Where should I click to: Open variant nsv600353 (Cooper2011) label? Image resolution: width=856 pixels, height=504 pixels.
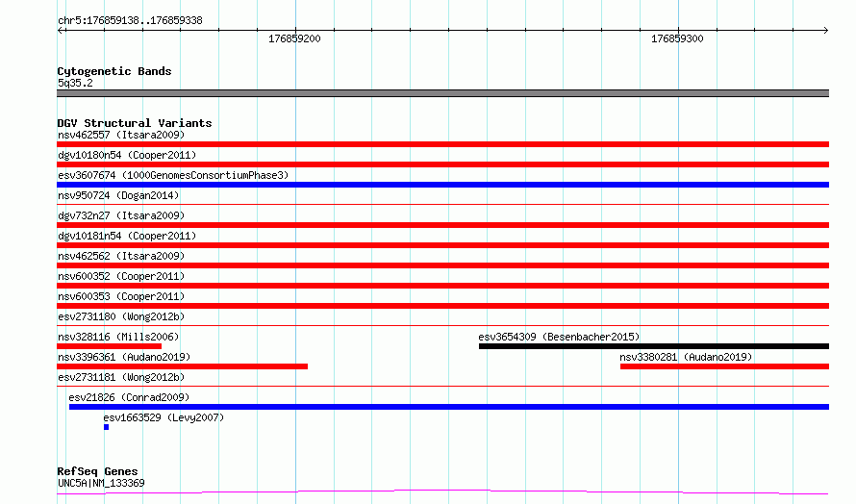coord(121,296)
